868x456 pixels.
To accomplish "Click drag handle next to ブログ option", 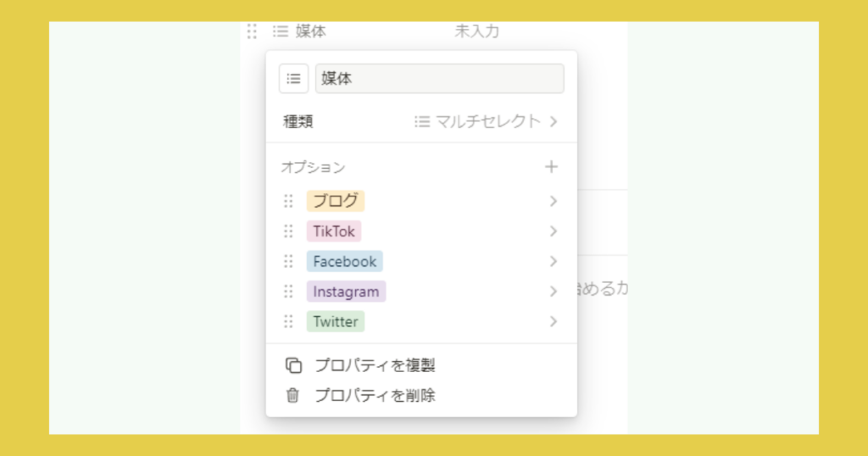I will click(x=288, y=201).
